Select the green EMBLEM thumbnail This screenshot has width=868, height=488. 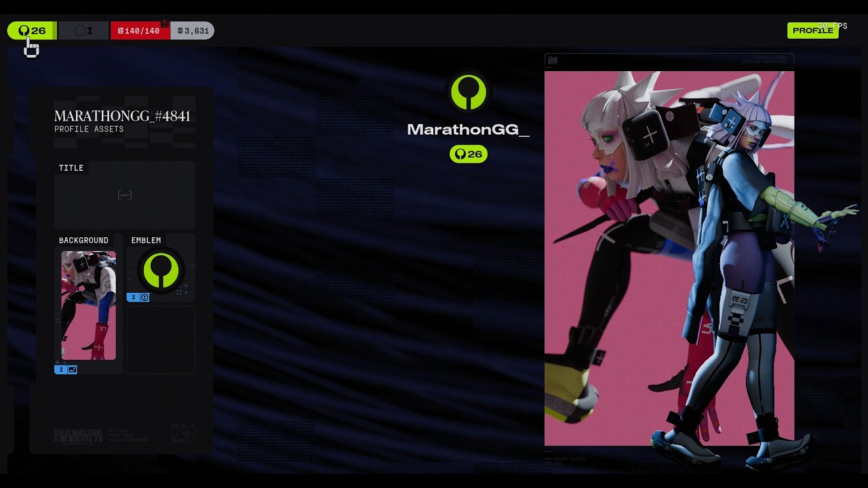pos(161,270)
